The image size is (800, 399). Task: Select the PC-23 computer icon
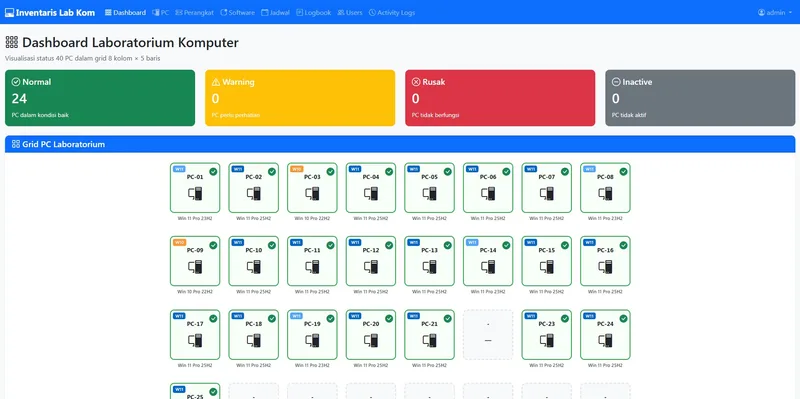click(x=547, y=340)
